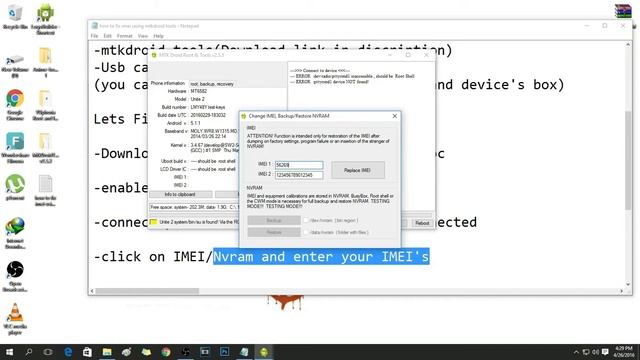Toggle the /data/nvram folder with files checkbox
The width and height of the screenshot is (640, 360).
(305, 232)
